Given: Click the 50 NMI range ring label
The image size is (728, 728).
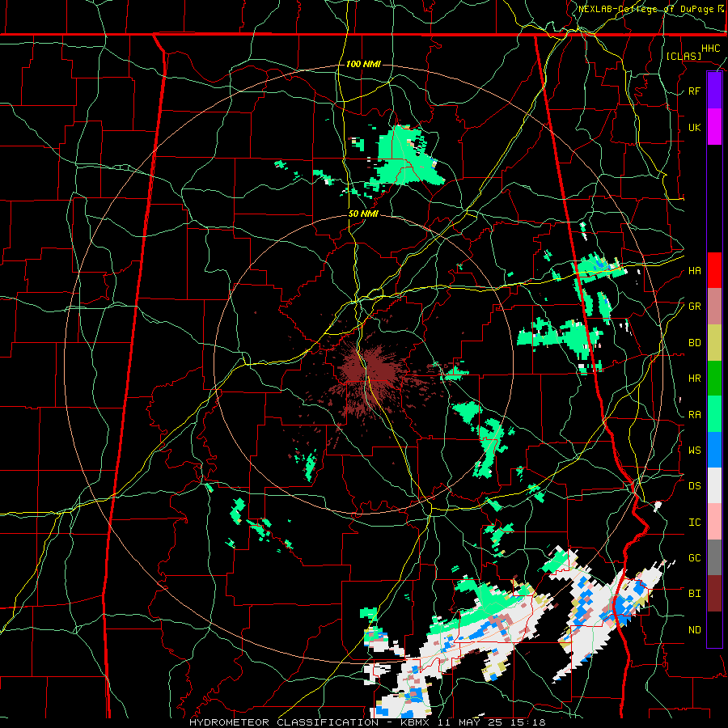Looking at the screenshot, I should [x=363, y=214].
